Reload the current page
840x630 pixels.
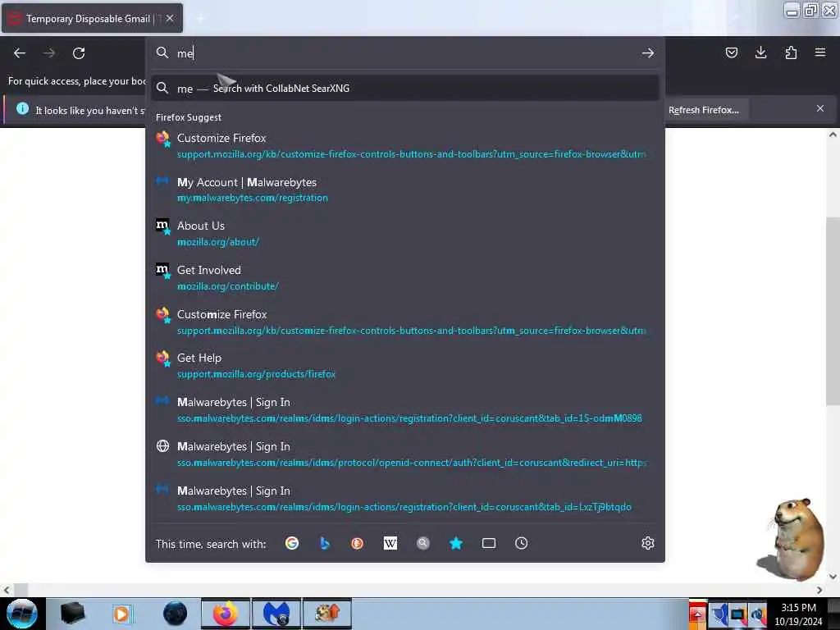coord(79,53)
